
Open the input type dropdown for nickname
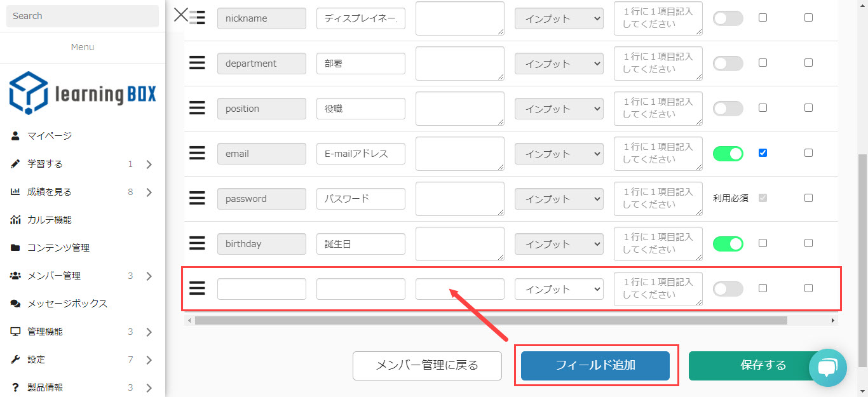click(x=559, y=18)
